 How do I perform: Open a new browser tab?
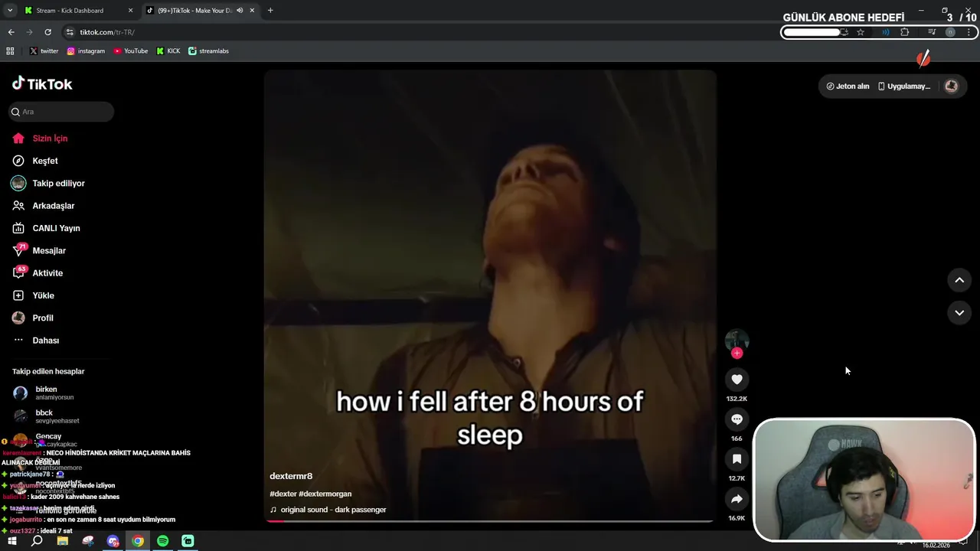(270, 11)
